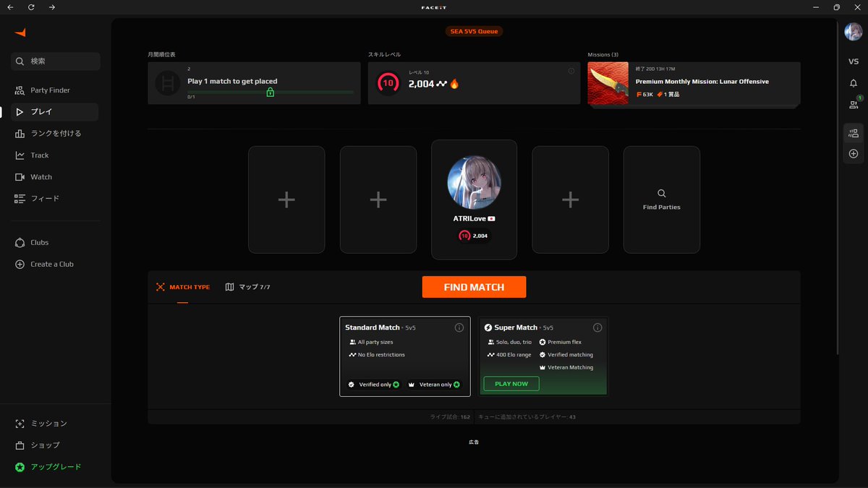Click the right panel scrollbar

(x=837, y=189)
